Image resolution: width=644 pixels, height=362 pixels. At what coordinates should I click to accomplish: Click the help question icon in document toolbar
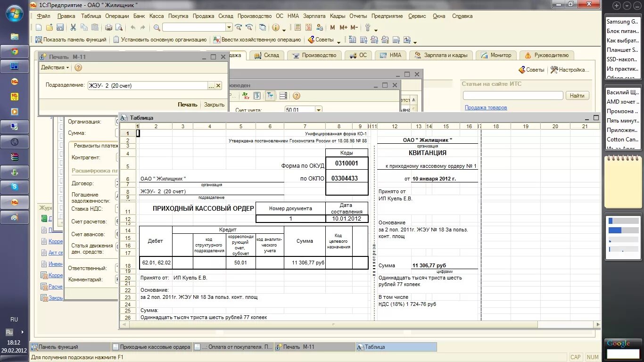coord(297,96)
